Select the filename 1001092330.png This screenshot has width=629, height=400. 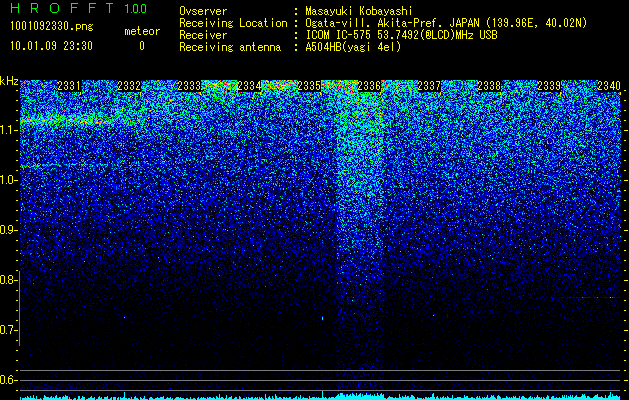[52, 26]
